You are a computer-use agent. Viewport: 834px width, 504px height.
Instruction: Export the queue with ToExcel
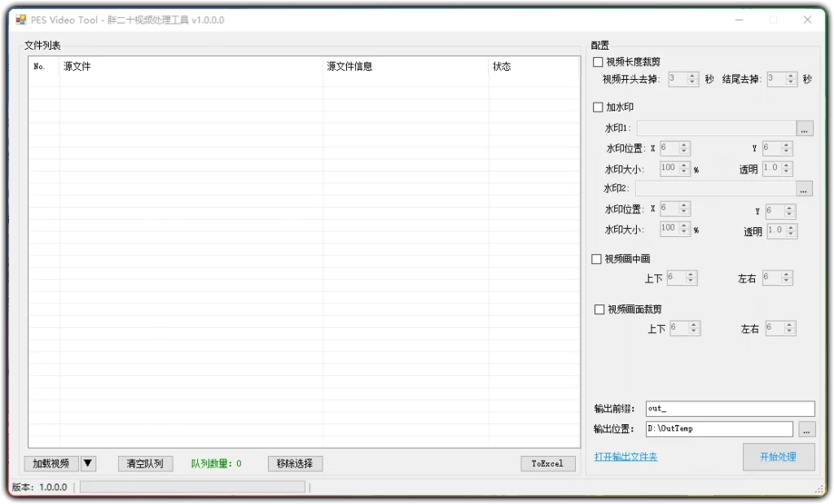tap(548, 463)
